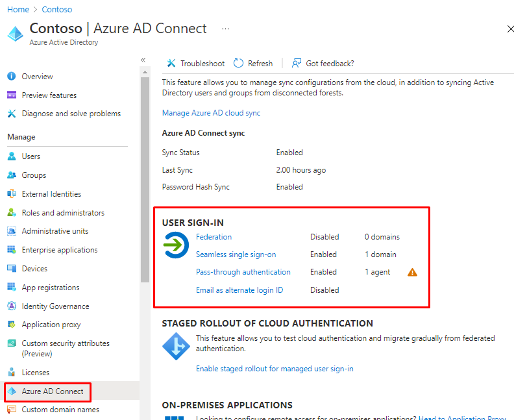The width and height of the screenshot is (514, 420).
Task: Click the Troubleshoot wrench icon
Action: pos(171,63)
